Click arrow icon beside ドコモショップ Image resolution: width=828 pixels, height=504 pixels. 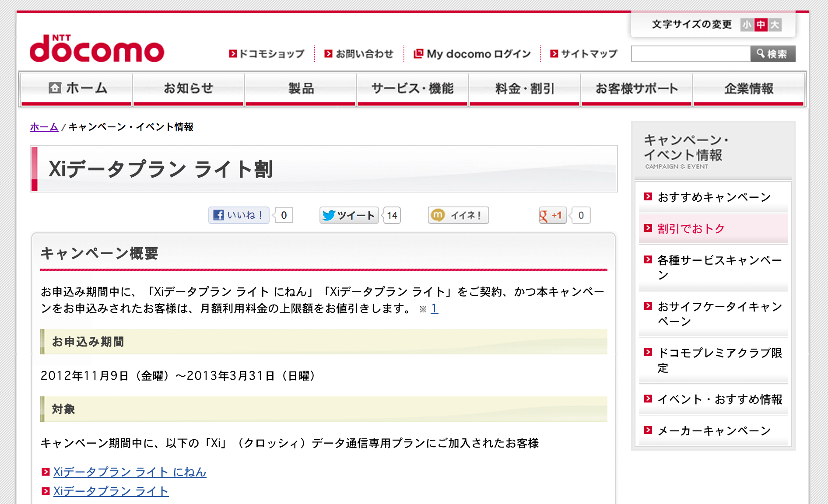pyautogui.click(x=233, y=54)
